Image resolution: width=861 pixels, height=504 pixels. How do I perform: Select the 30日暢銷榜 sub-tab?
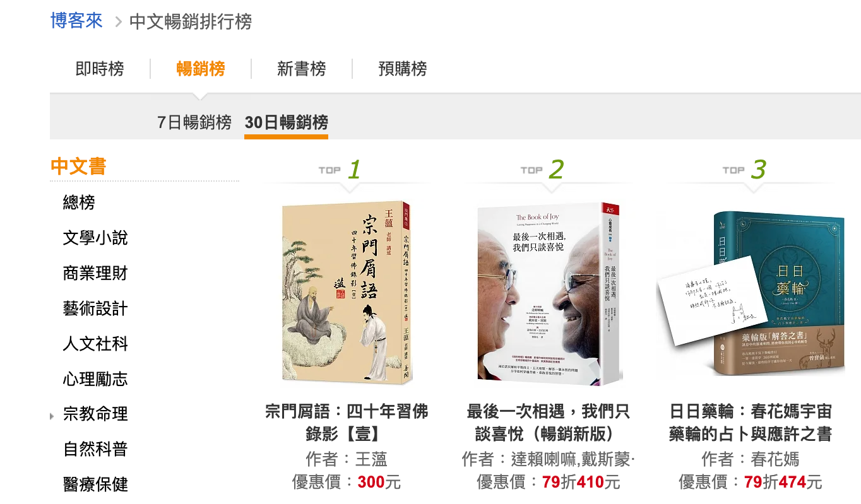point(287,122)
